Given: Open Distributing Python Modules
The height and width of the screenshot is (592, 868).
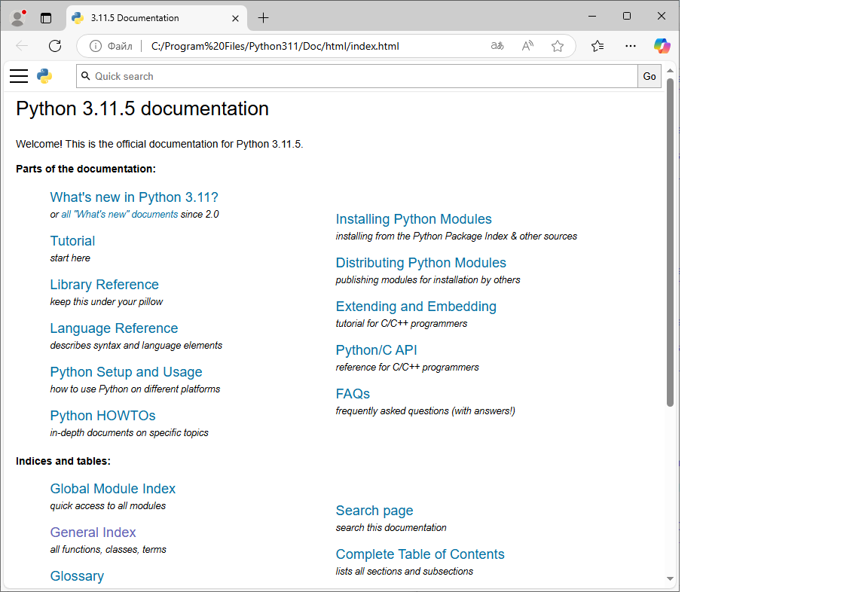Looking at the screenshot, I should 420,263.
